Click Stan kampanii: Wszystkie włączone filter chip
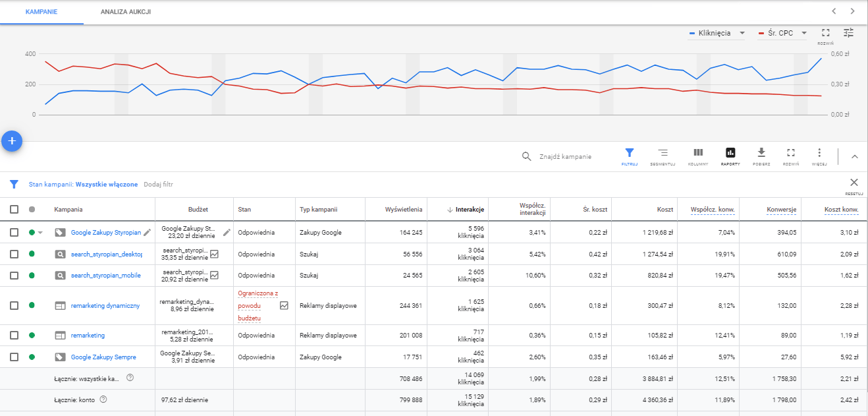 pos(84,185)
